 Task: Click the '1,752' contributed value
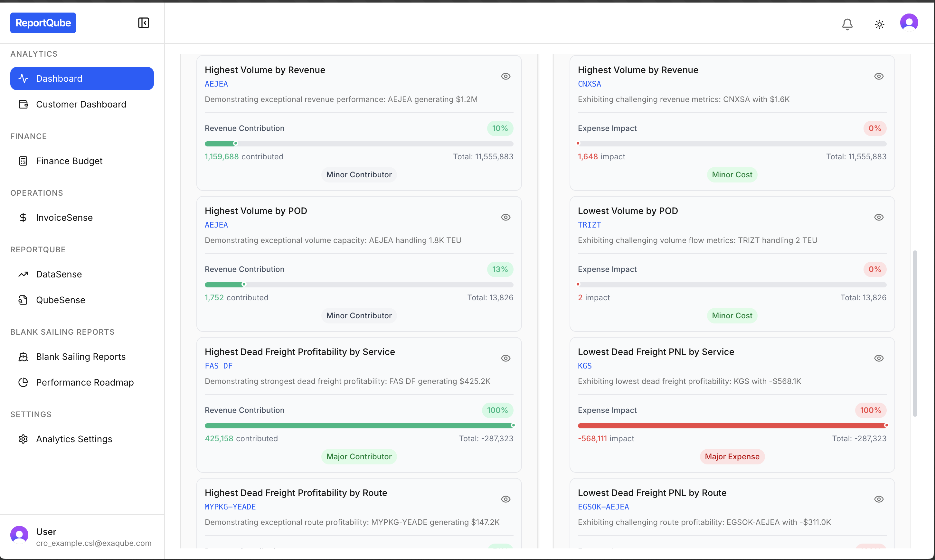pyautogui.click(x=214, y=297)
